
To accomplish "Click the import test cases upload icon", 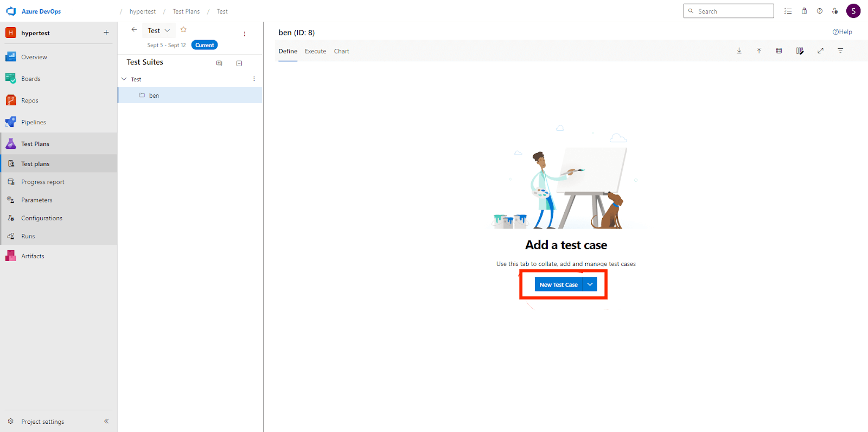I will [x=759, y=51].
